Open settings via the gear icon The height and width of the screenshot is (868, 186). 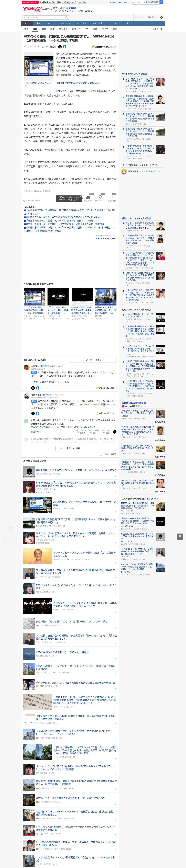pos(161,17)
